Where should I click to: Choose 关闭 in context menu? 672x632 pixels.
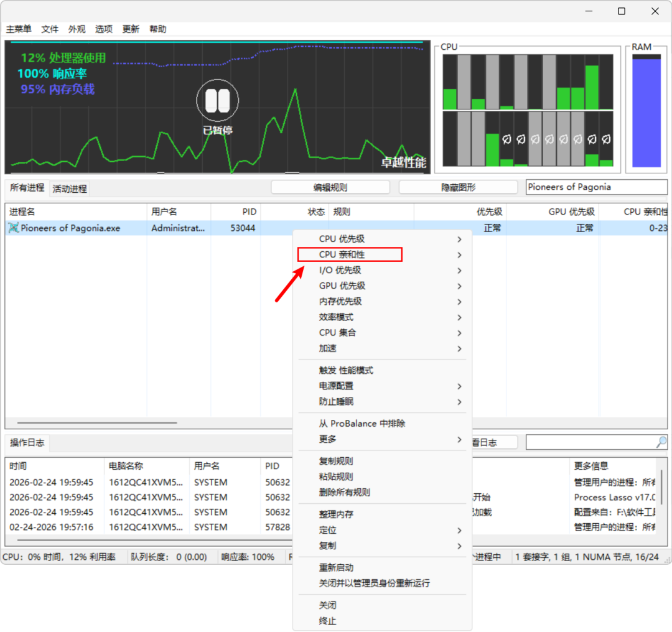pyautogui.click(x=382, y=605)
